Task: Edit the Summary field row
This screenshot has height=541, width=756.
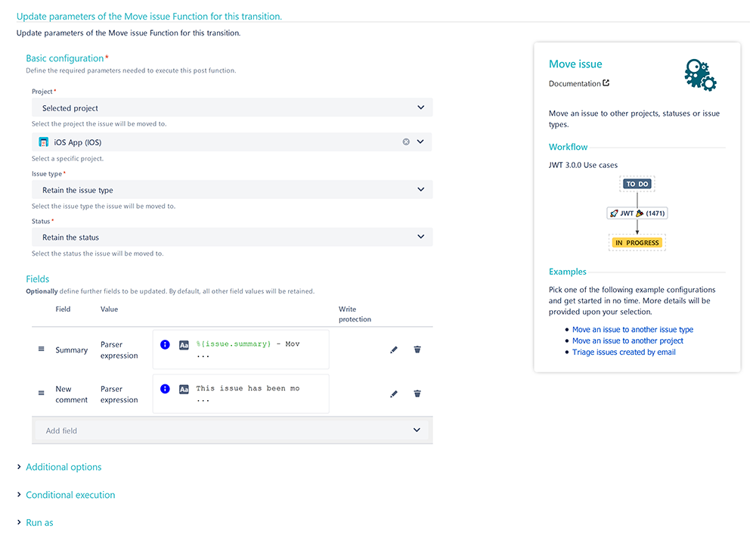Action: (x=394, y=350)
